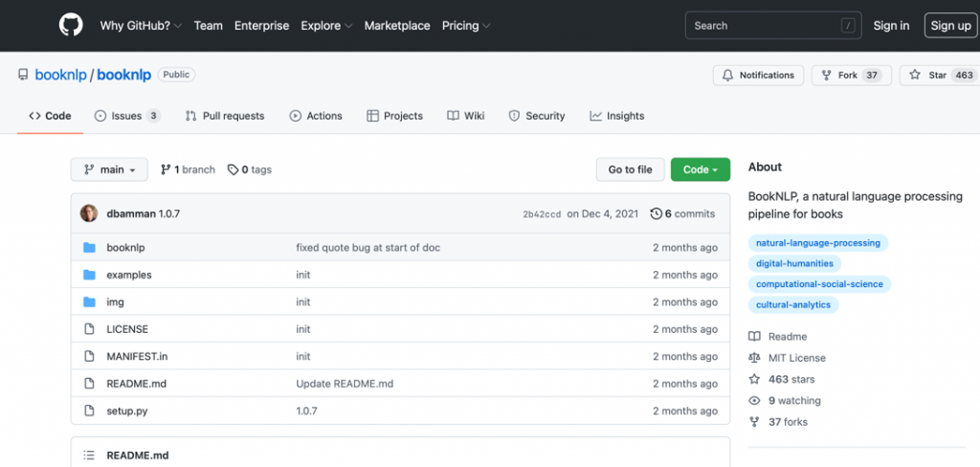Open the Marketplace menu item
Image resolution: width=980 pixels, height=467 pixels.
pyautogui.click(x=397, y=26)
